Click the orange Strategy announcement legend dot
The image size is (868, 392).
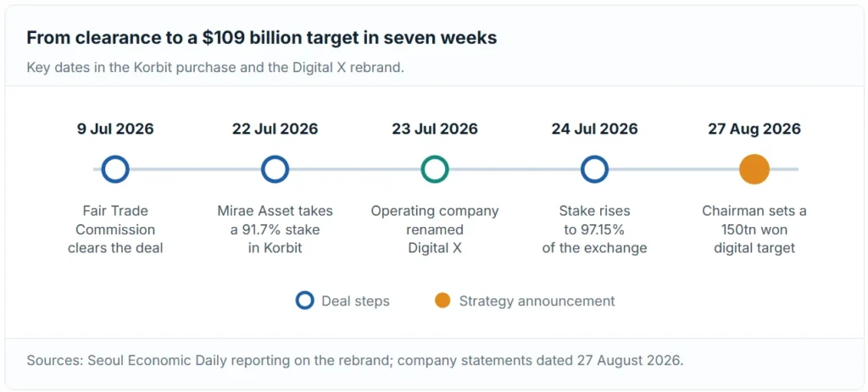pyautogui.click(x=442, y=301)
